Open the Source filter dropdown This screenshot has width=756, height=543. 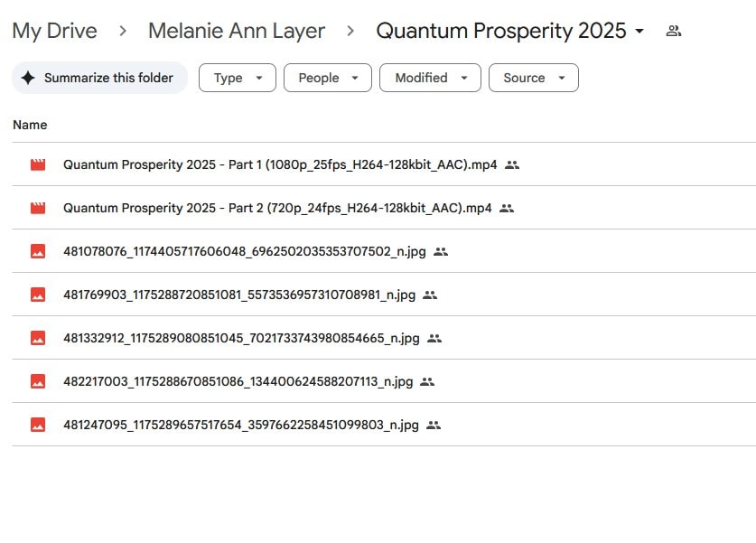(533, 78)
